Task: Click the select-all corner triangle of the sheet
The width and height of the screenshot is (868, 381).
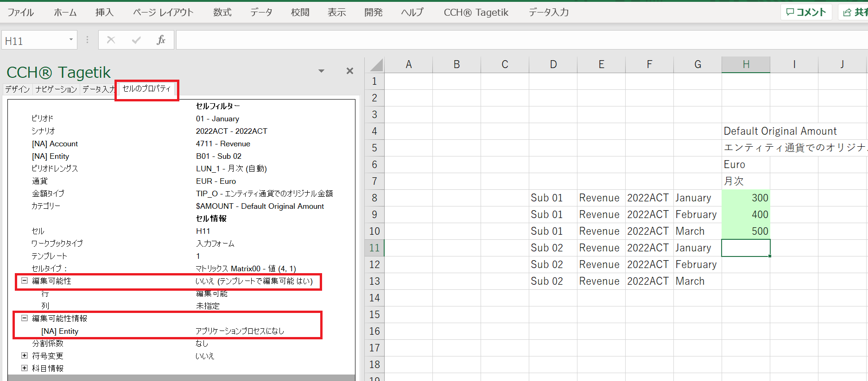Action: (x=376, y=65)
